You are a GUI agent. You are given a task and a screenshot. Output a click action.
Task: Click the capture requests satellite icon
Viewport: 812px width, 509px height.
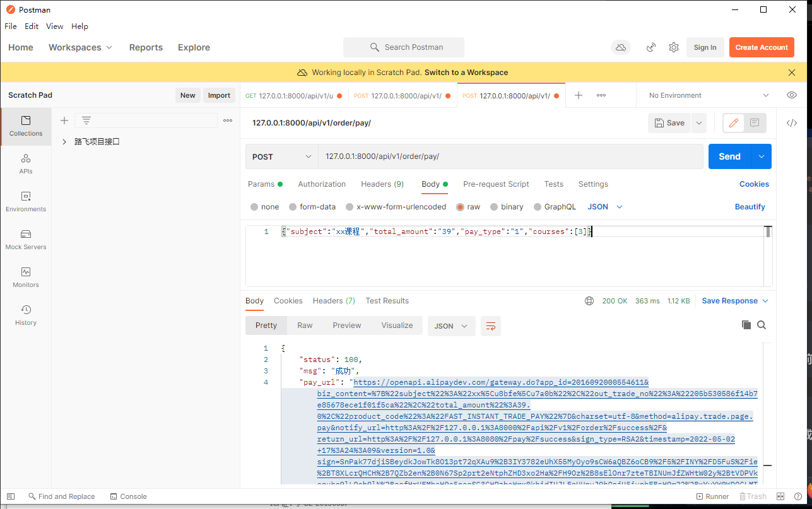[x=652, y=47]
